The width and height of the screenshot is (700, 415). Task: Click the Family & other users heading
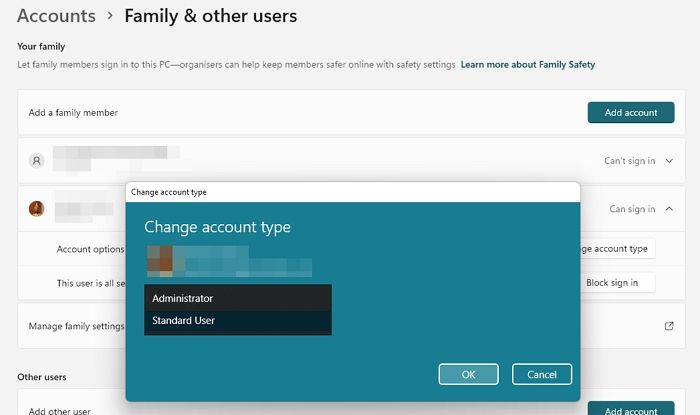coord(210,16)
